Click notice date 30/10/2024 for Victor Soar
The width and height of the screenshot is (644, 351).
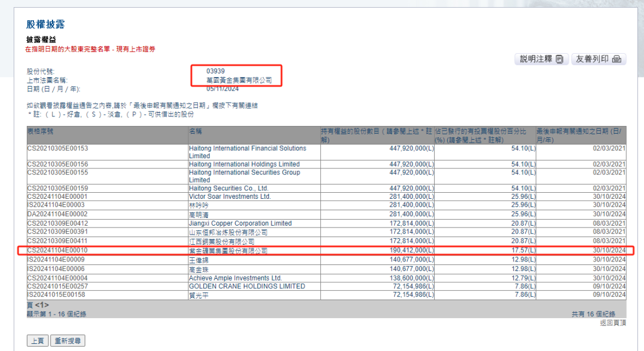pyautogui.click(x=609, y=196)
